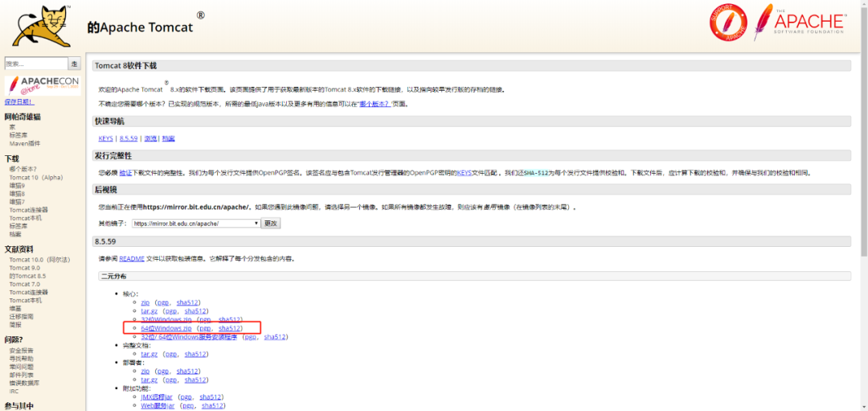
Task: Open the 常问问题 sidebar link
Action: point(21,367)
